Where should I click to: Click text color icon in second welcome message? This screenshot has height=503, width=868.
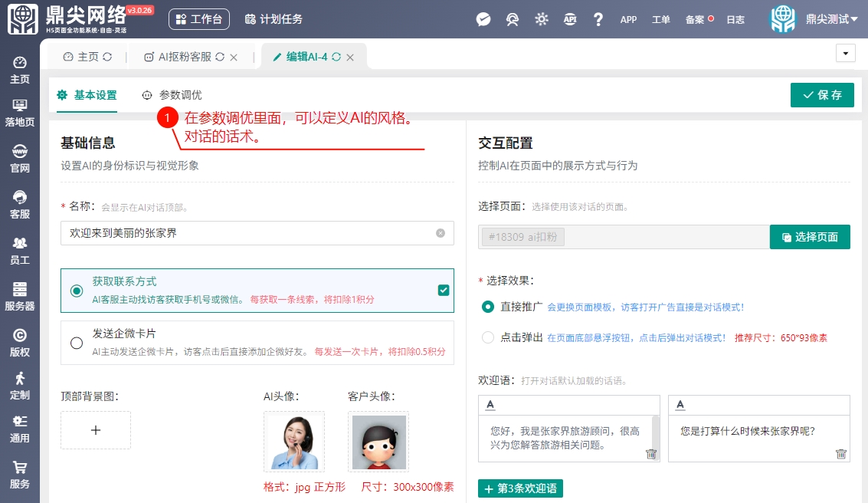click(x=680, y=405)
